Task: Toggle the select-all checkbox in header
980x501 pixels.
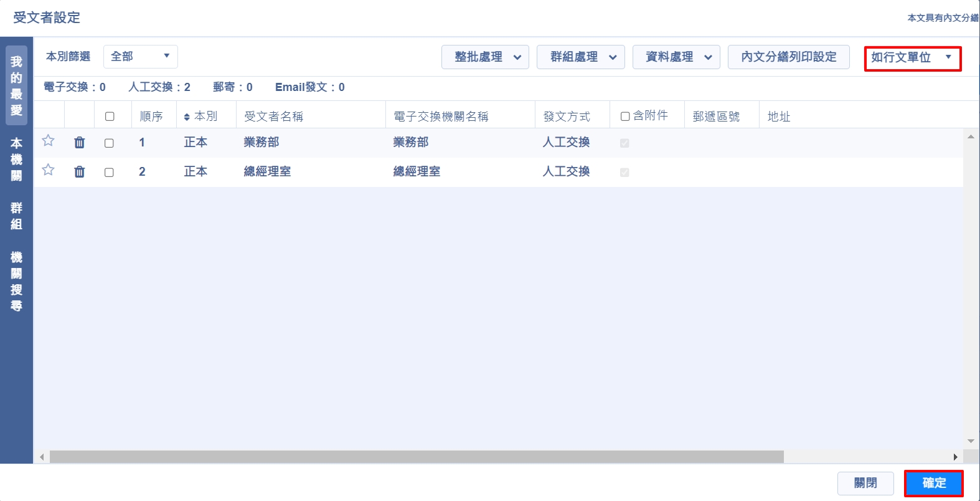Action: (x=110, y=117)
